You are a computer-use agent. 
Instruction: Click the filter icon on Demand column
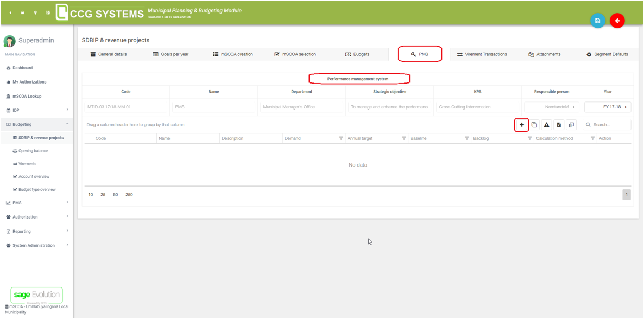[x=341, y=139]
